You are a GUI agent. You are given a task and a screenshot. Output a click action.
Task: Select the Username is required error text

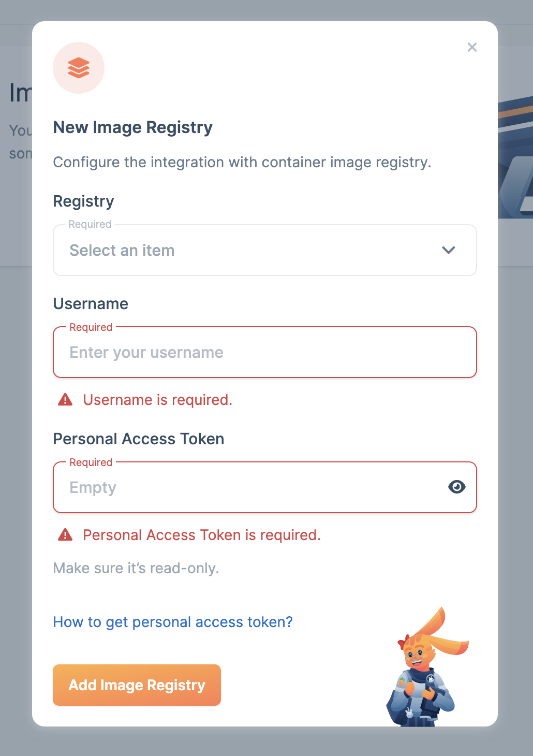(x=157, y=399)
